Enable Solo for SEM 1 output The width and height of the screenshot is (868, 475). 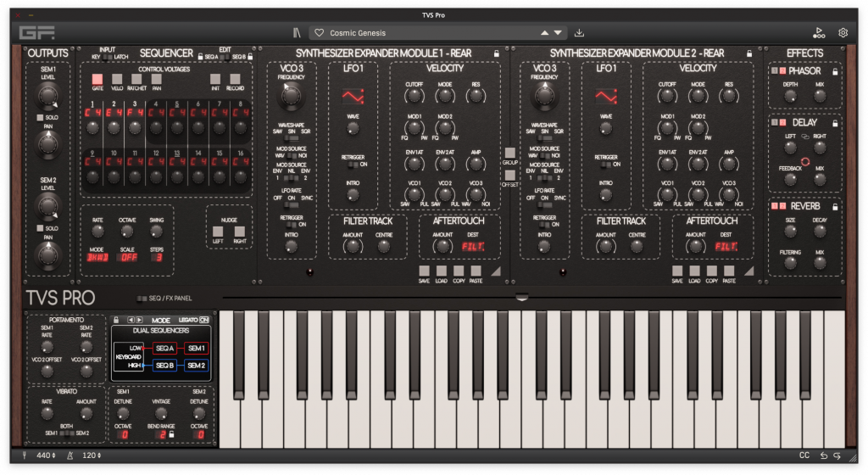click(40, 118)
